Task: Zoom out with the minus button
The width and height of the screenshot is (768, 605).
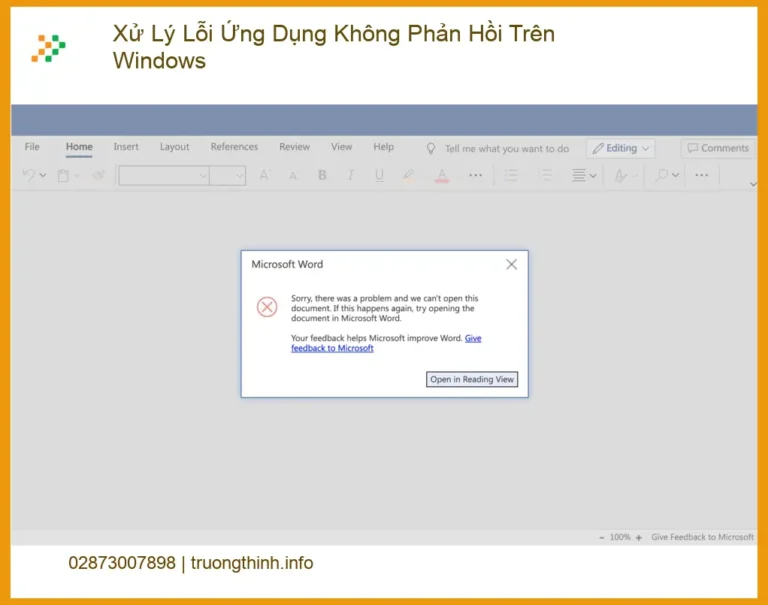Action: click(601, 537)
